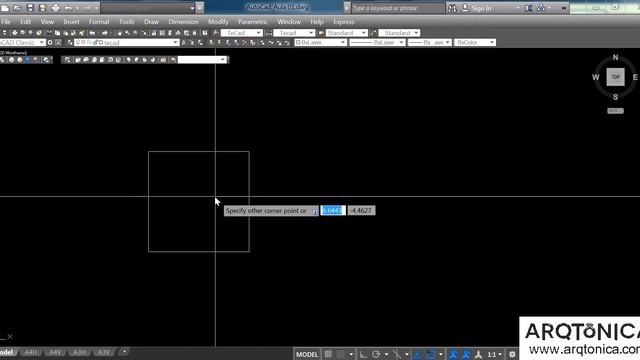Open the empty dropdown in the view toolbar
640x360 pixels.
[202, 60]
